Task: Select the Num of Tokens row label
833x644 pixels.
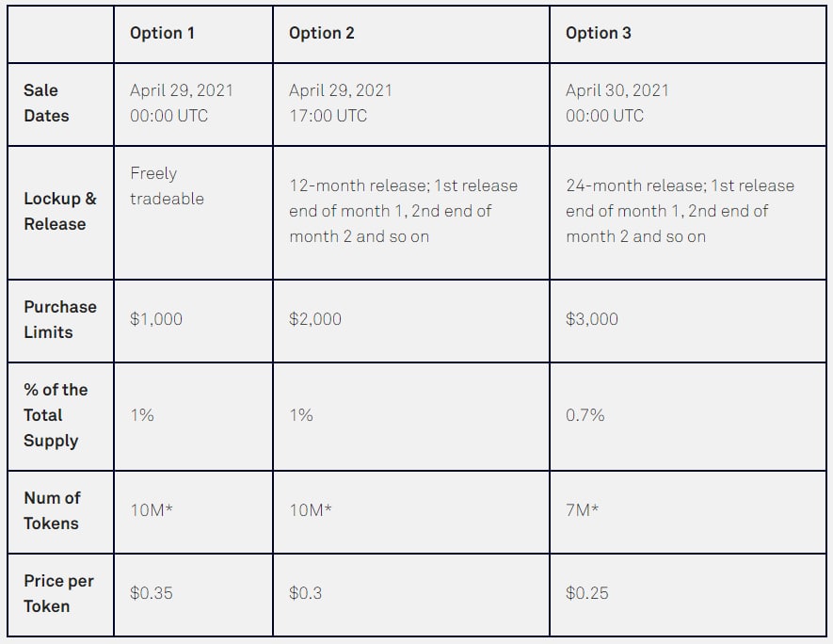Action: tap(52, 510)
